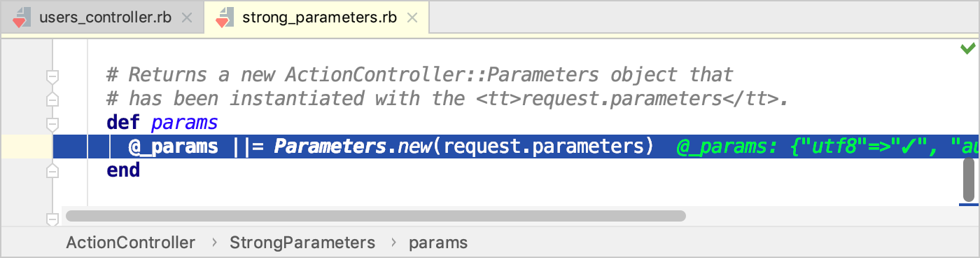The width and height of the screenshot is (980, 258).
Task: Select the strong_parameters.rb tab
Action: coord(316,18)
